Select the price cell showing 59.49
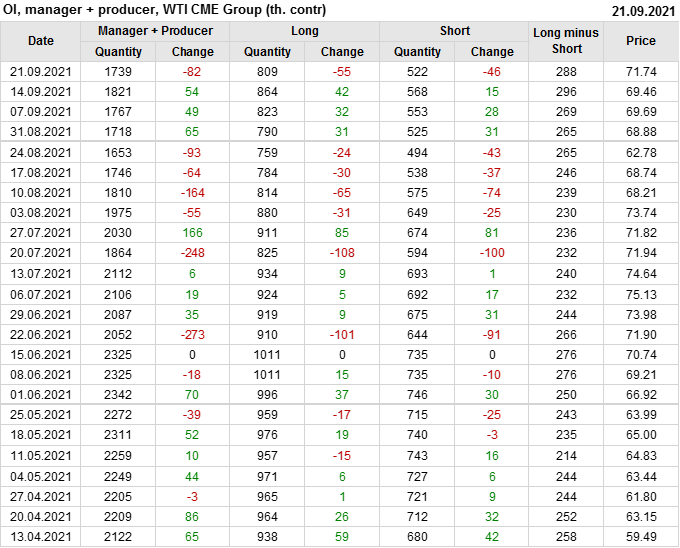This screenshot has height=548, width=680. click(641, 537)
